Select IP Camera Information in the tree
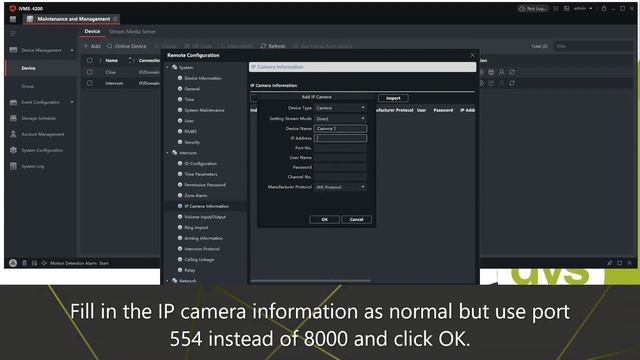Screen dimensions: 640x360 point(207,206)
